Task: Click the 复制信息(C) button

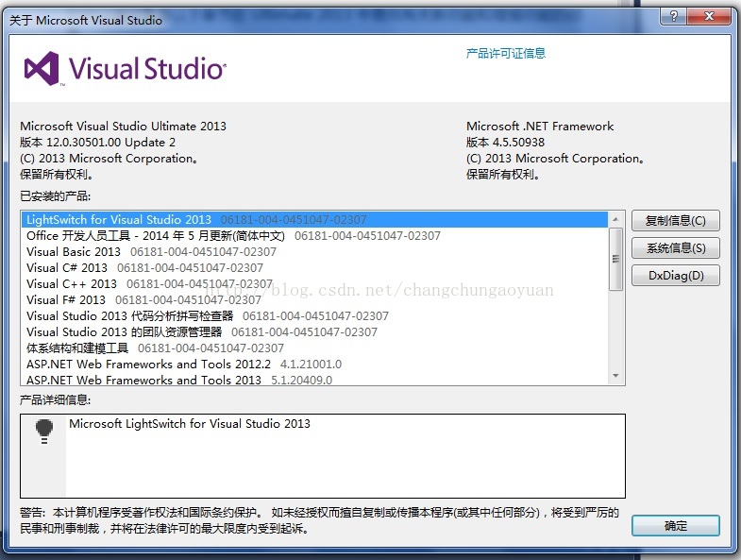Action: 675,220
